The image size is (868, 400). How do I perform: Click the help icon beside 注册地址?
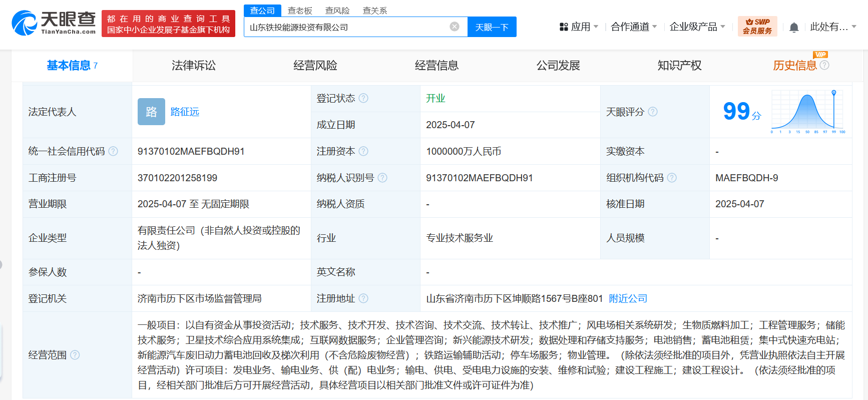tap(363, 298)
